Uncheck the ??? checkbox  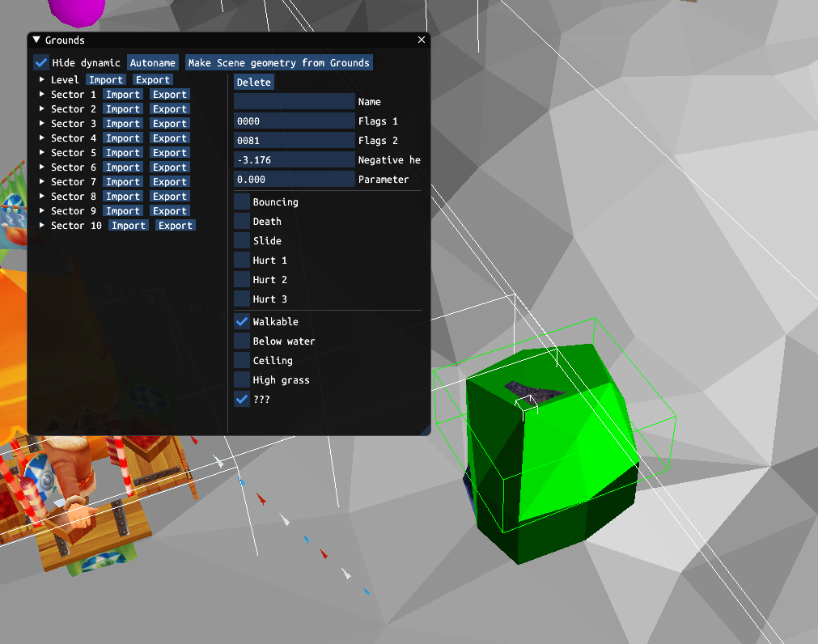coord(242,400)
